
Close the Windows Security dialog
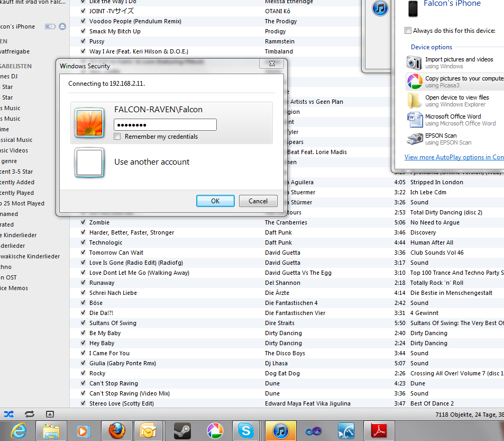(272, 64)
